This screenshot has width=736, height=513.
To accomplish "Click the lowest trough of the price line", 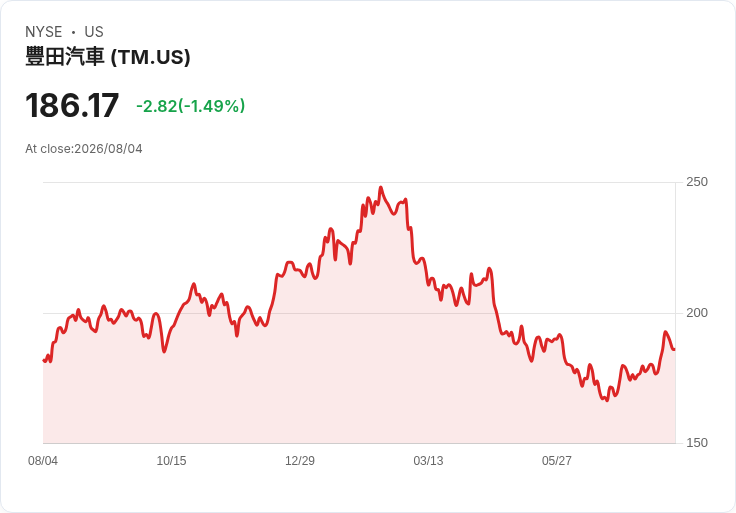I will pyautogui.click(x=606, y=400).
